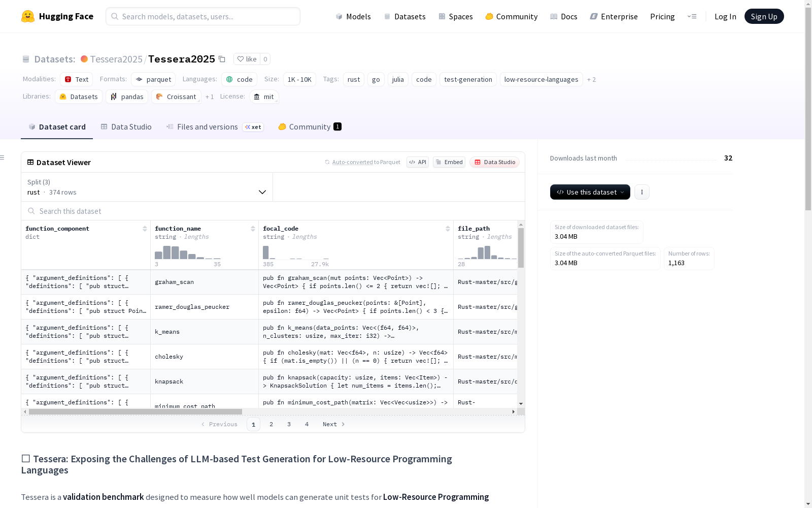Open Docs in the top navigation
The height and width of the screenshot is (508, 812).
pos(564,16)
